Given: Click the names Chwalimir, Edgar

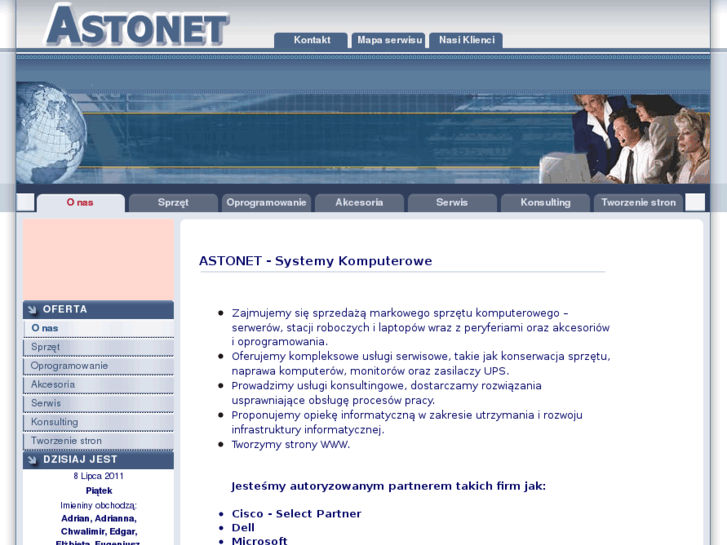Looking at the screenshot, I should [99, 532].
